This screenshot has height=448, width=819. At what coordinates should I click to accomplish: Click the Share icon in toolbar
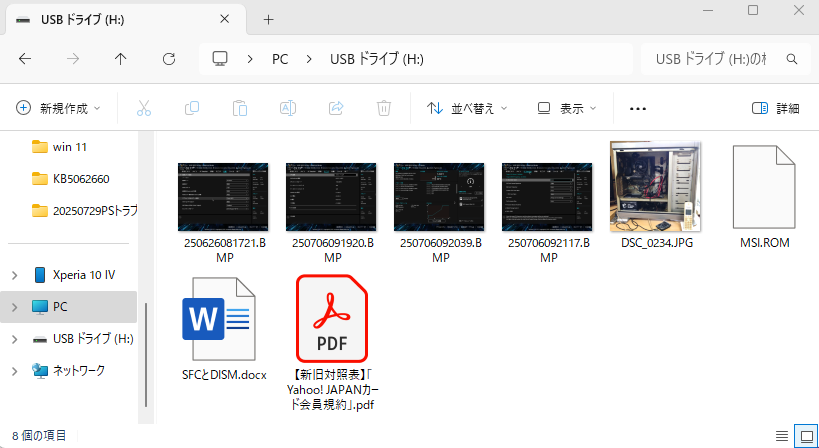336,108
